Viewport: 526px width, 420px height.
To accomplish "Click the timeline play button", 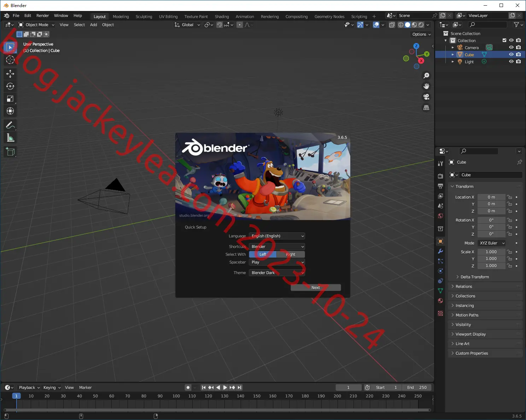I will [225, 388].
